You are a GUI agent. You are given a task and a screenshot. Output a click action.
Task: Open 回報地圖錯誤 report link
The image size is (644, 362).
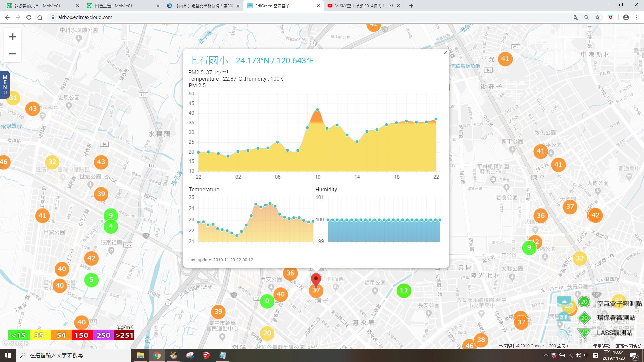coord(628,346)
